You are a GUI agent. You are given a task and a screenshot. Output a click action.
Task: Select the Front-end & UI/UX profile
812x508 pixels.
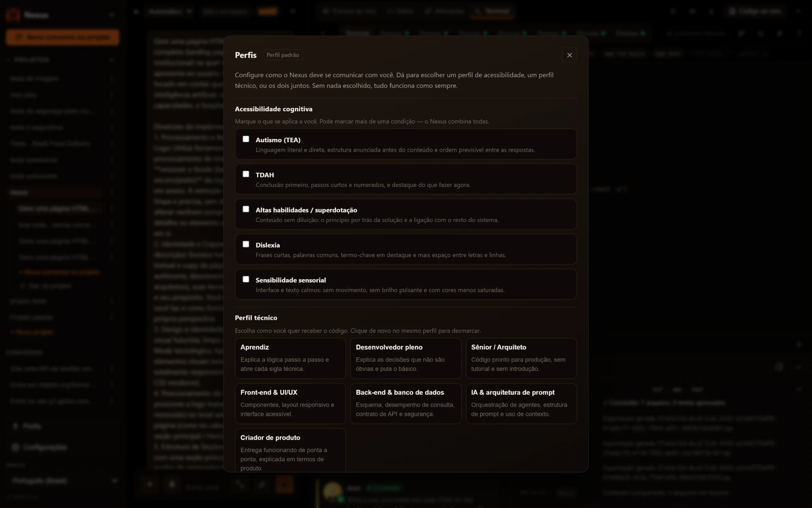pos(290,403)
